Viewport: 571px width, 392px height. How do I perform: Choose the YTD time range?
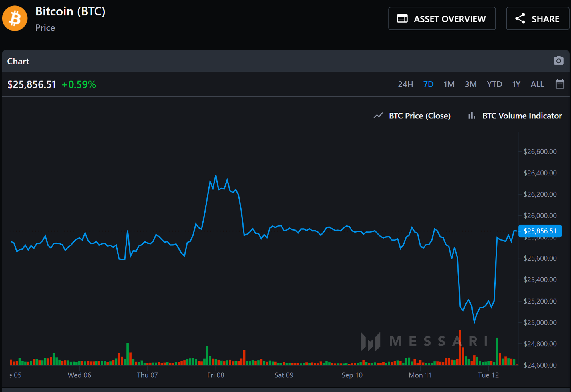pyautogui.click(x=494, y=84)
